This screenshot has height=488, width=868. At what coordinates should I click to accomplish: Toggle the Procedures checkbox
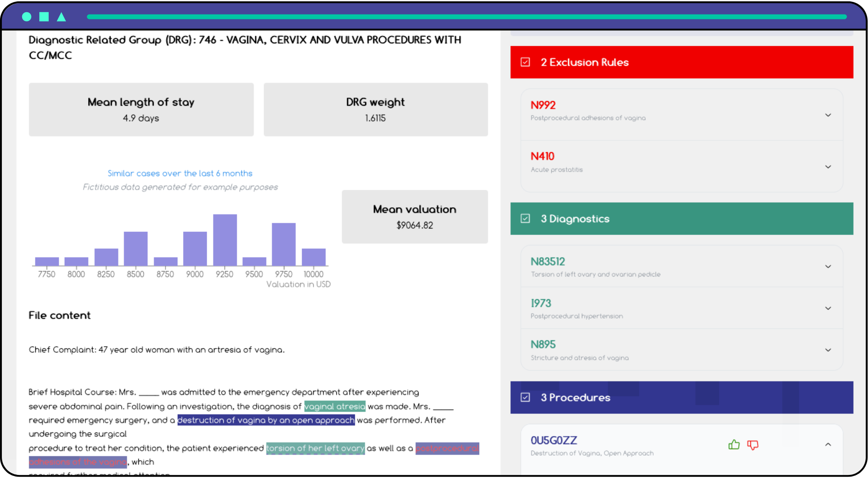point(525,397)
